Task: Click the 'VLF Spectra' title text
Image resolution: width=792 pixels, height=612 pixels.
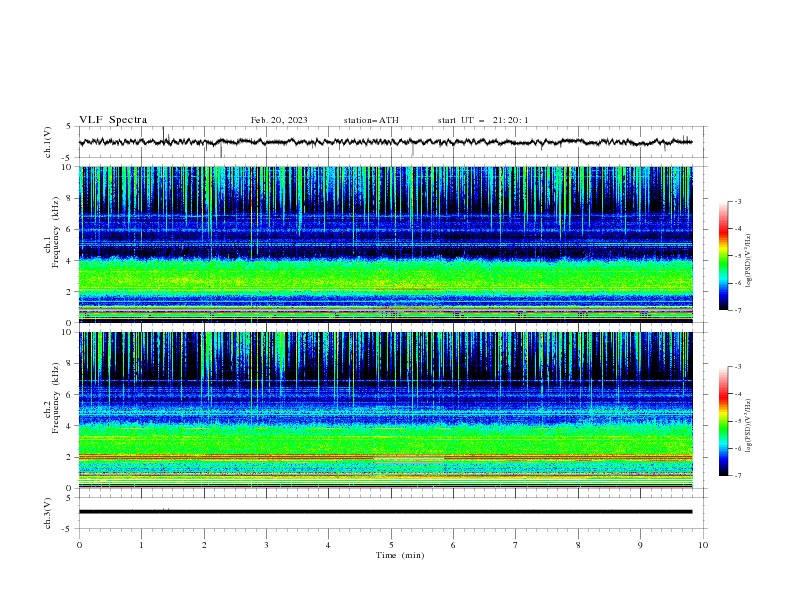Action: click(x=113, y=120)
